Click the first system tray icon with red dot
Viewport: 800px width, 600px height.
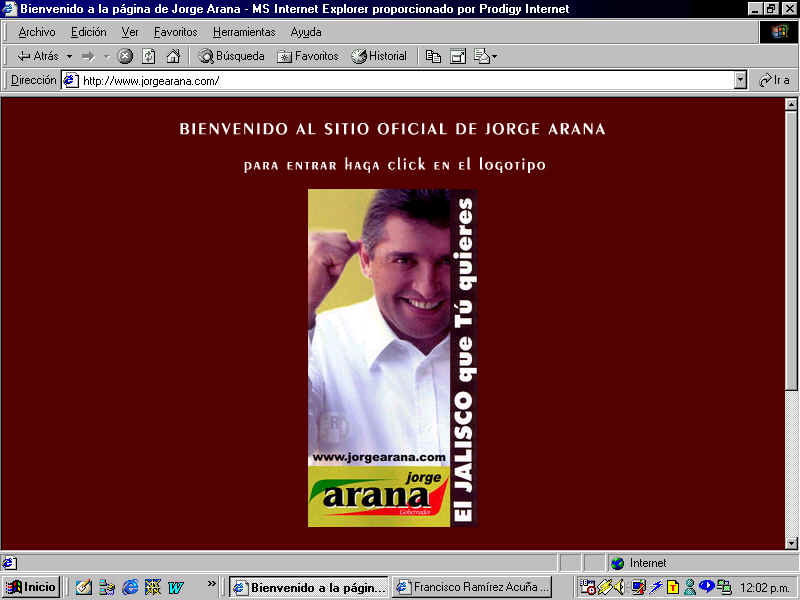point(588,587)
